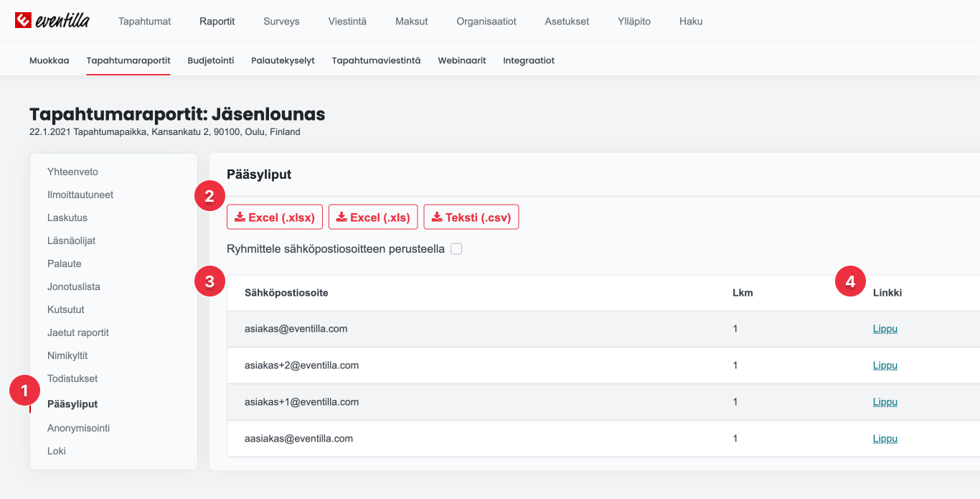Open Viestintä in the top navigation
980x499 pixels.
(x=347, y=22)
